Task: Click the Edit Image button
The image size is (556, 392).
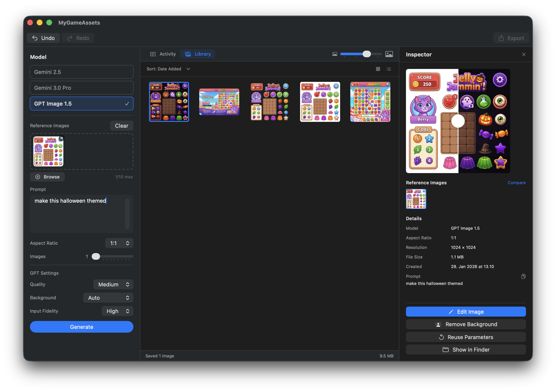Action: tap(466, 312)
